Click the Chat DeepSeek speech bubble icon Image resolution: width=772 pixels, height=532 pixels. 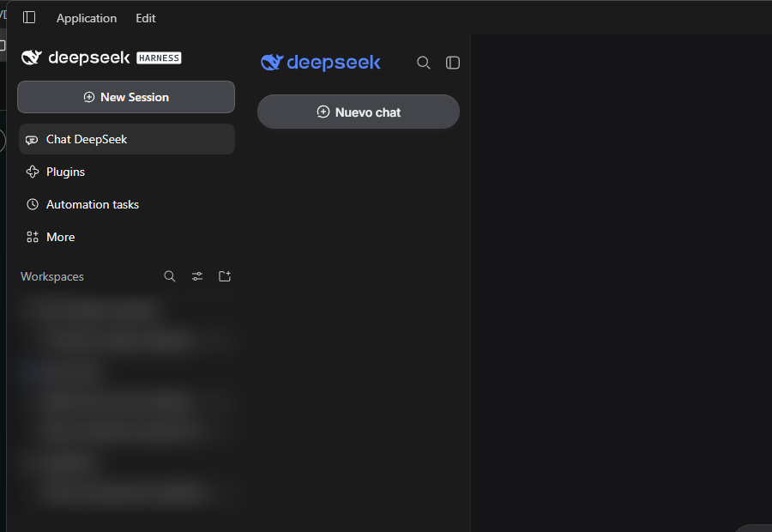32,140
